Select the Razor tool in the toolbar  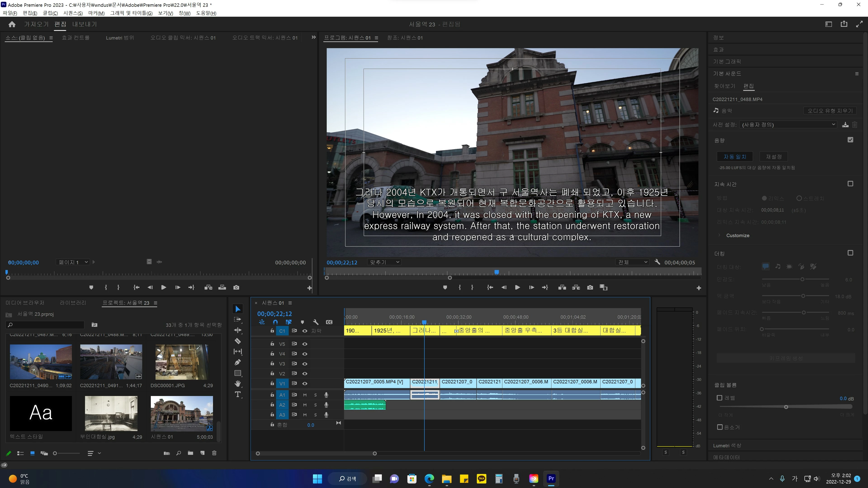coord(238,341)
